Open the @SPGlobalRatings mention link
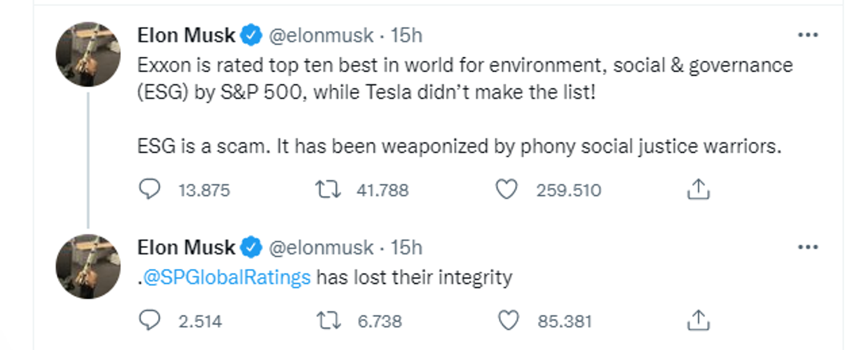This screenshot has height=350, width=868. (x=226, y=278)
